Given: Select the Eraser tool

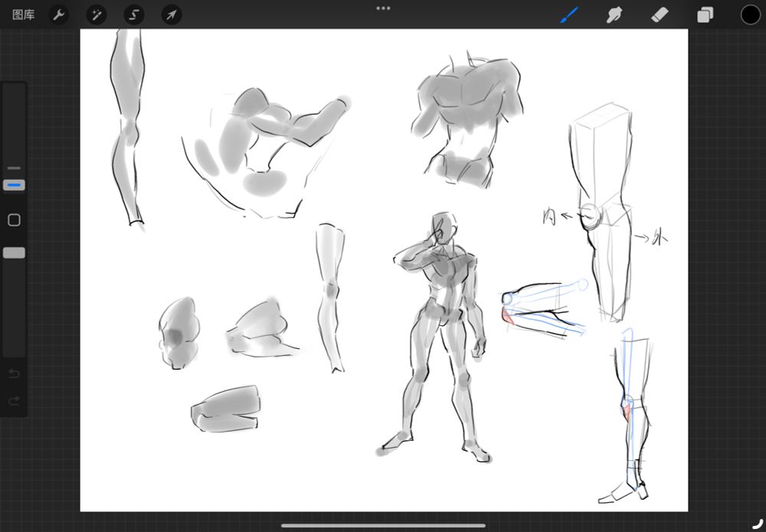Looking at the screenshot, I should pos(660,15).
